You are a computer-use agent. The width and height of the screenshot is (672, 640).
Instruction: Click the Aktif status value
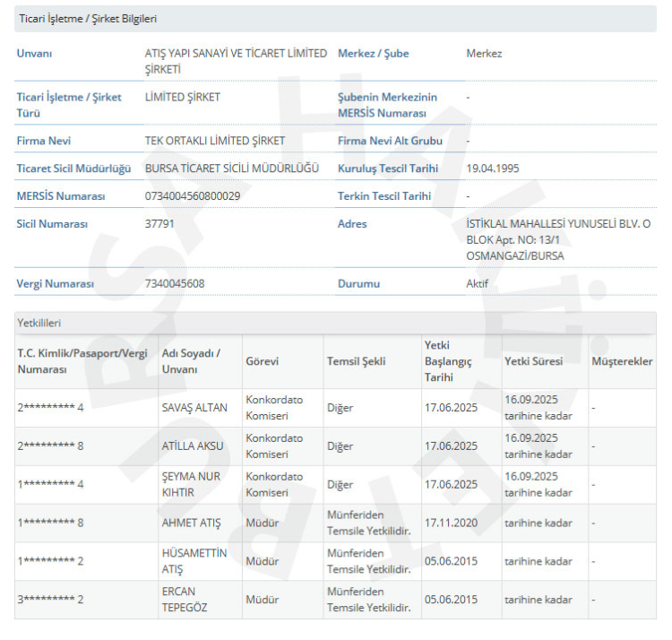478,283
